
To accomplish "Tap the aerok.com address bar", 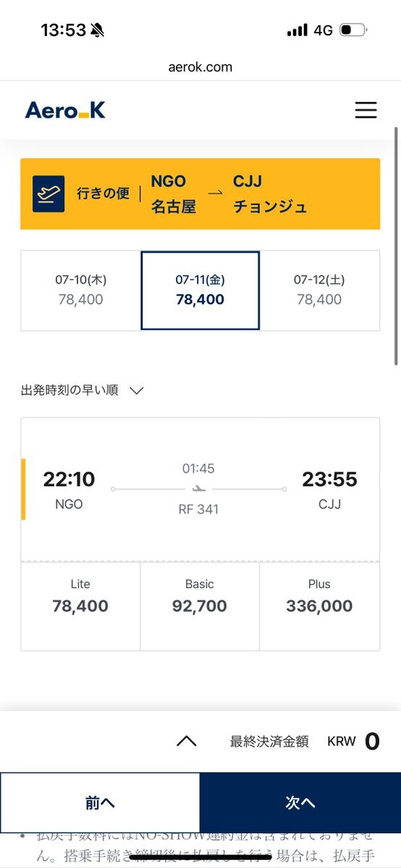I will coord(200,67).
